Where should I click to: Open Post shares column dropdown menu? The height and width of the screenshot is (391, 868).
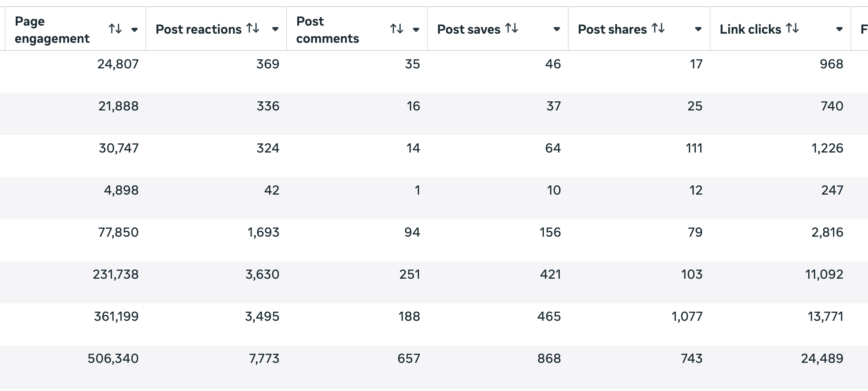(698, 29)
